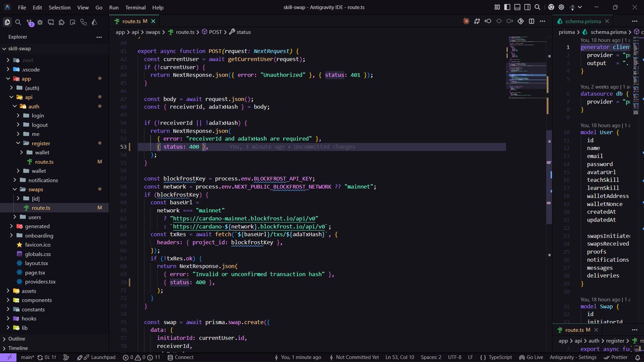Viewport: 644px width, 362px height.
Task: Collapse the register folder
Action: 54,143
